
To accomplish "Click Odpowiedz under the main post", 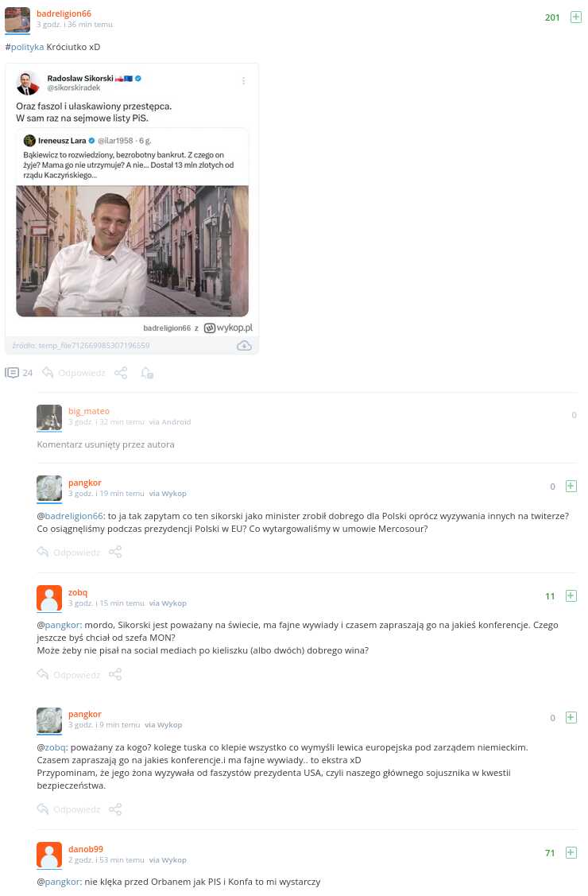I will tap(74, 373).
